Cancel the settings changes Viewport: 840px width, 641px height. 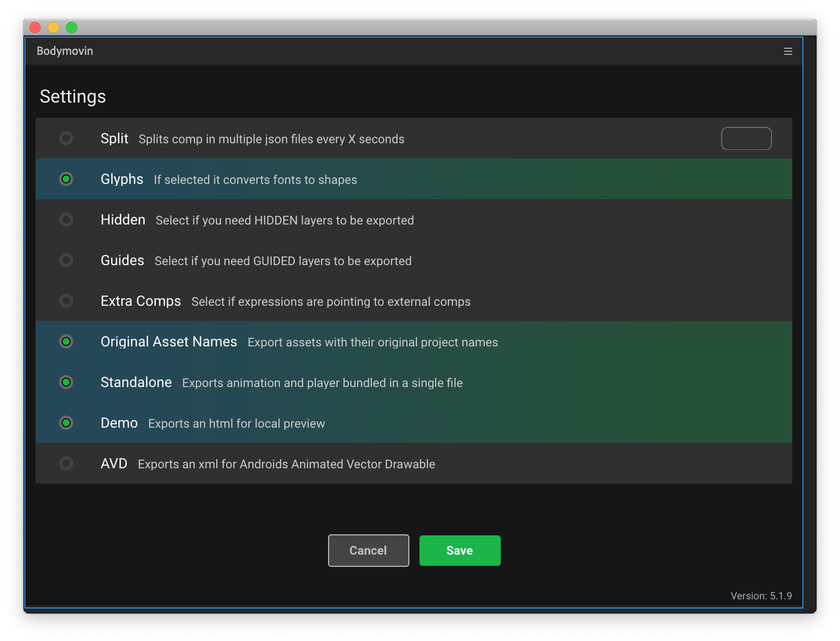[x=368, y=551]
